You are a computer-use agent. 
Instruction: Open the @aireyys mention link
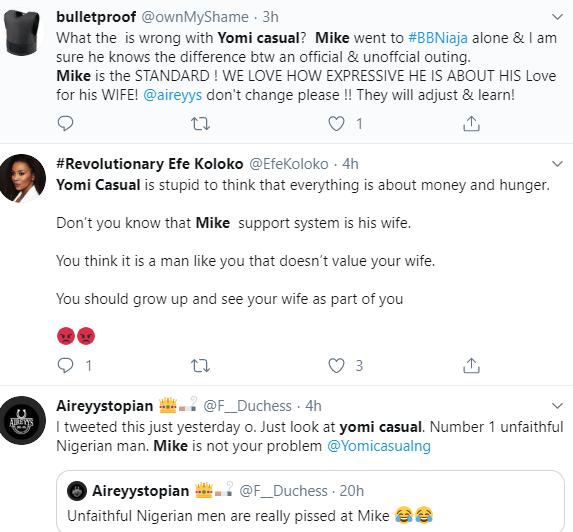click(x=173, y=95)
